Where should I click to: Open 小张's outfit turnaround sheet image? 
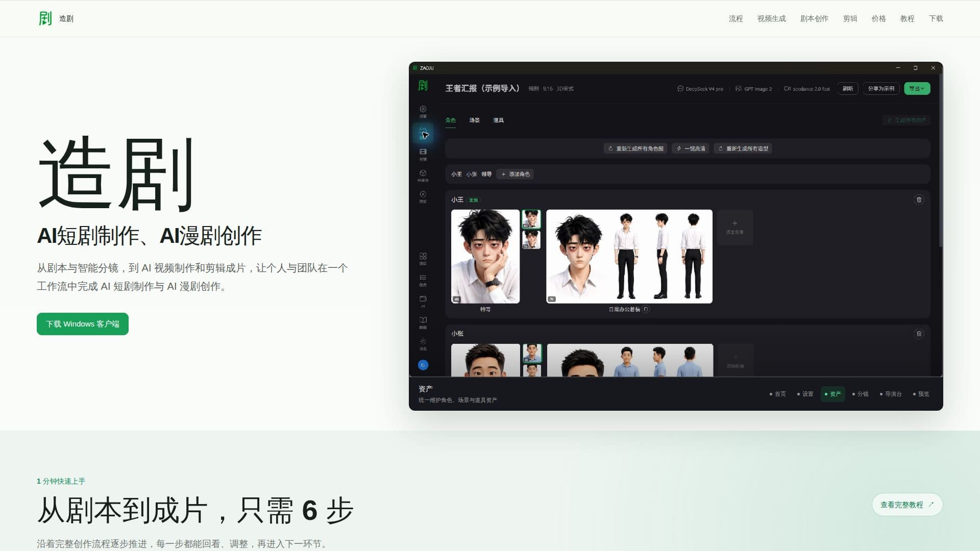pos(630,361)
